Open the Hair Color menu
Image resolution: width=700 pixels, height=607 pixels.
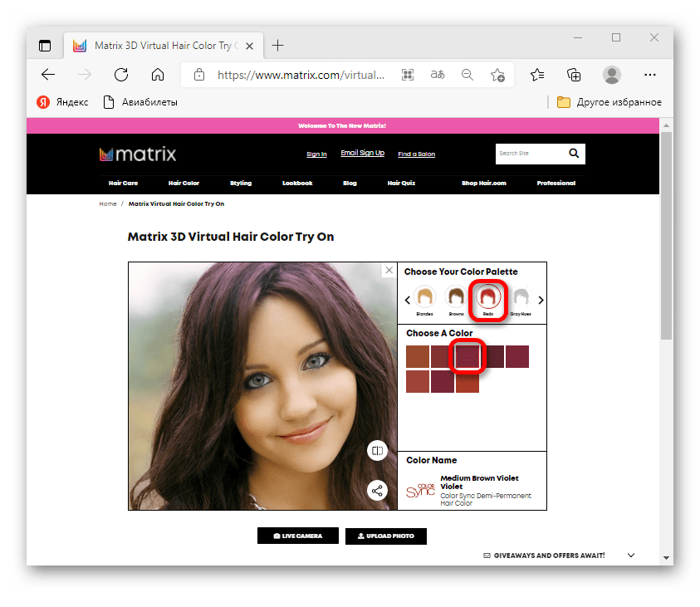point(184,183)
